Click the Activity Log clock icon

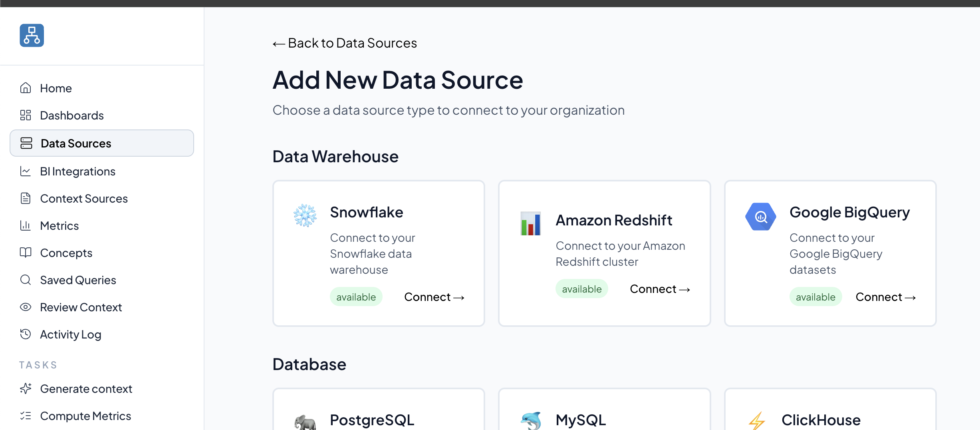[26, 334]
